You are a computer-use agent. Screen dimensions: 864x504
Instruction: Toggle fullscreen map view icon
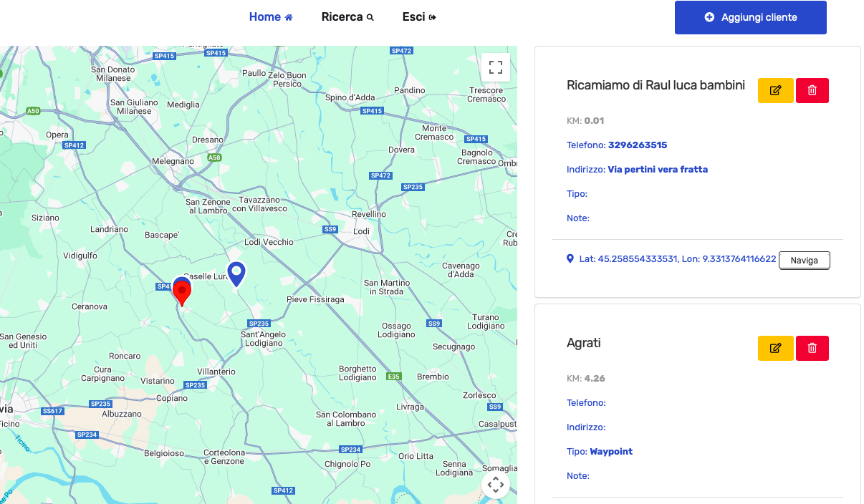click(495, 67)
